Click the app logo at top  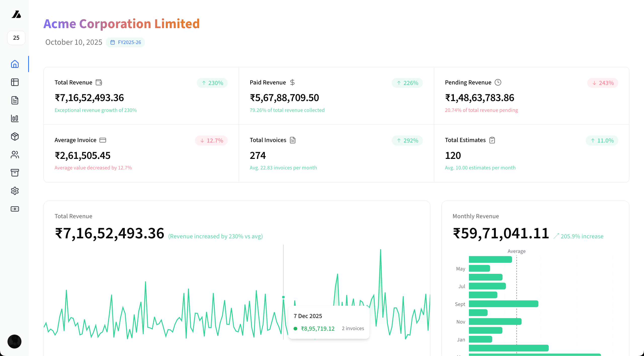[16, 15]
